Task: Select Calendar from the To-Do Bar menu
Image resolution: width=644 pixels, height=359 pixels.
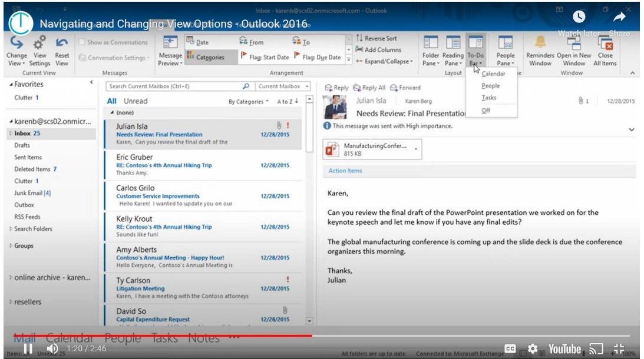Action: (494, 73)
